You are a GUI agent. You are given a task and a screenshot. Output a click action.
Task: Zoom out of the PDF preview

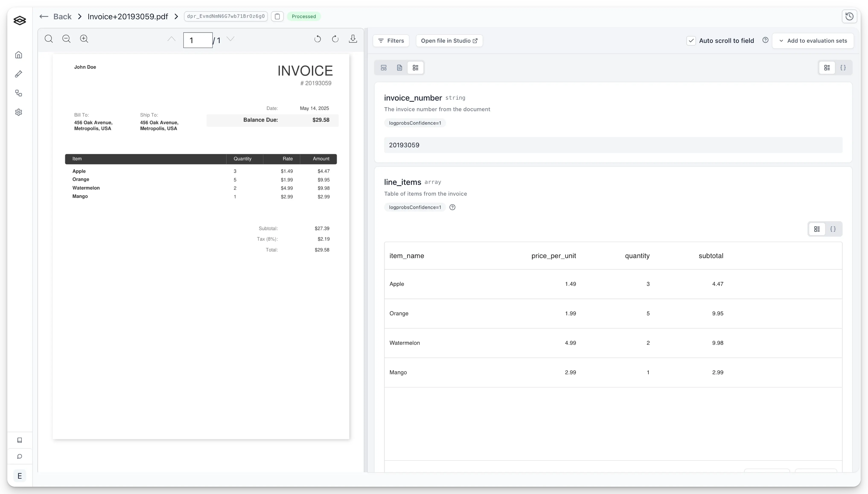tap(66, 39)
